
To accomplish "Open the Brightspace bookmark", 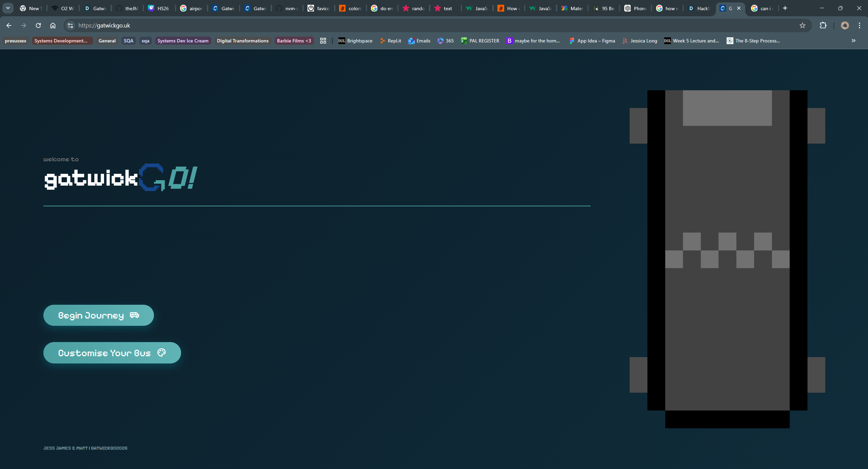I will 355,41.
